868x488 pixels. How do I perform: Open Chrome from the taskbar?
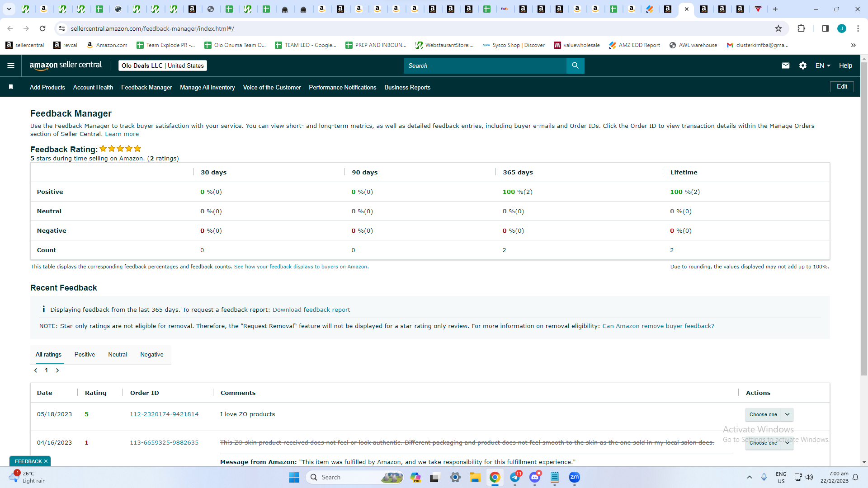[495, 477]
